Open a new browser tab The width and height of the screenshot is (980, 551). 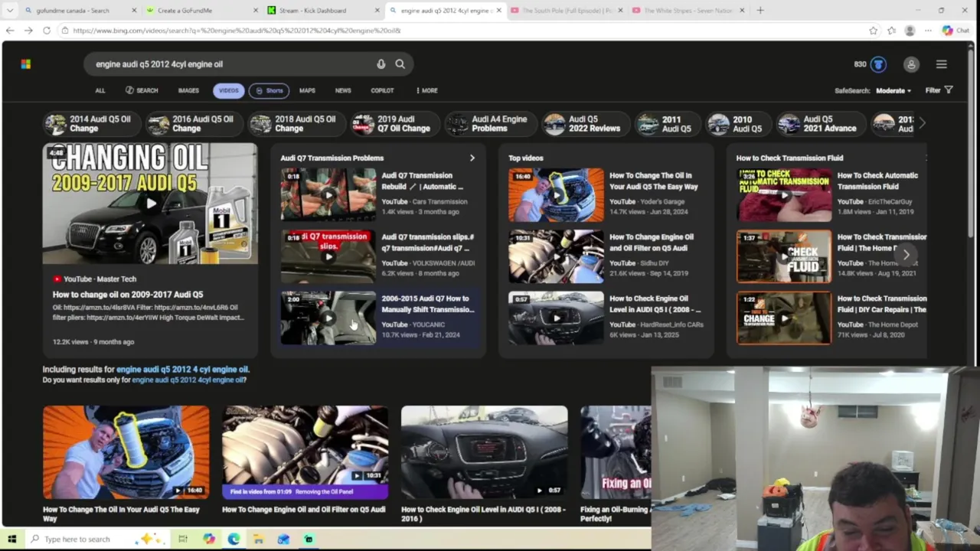760,10
